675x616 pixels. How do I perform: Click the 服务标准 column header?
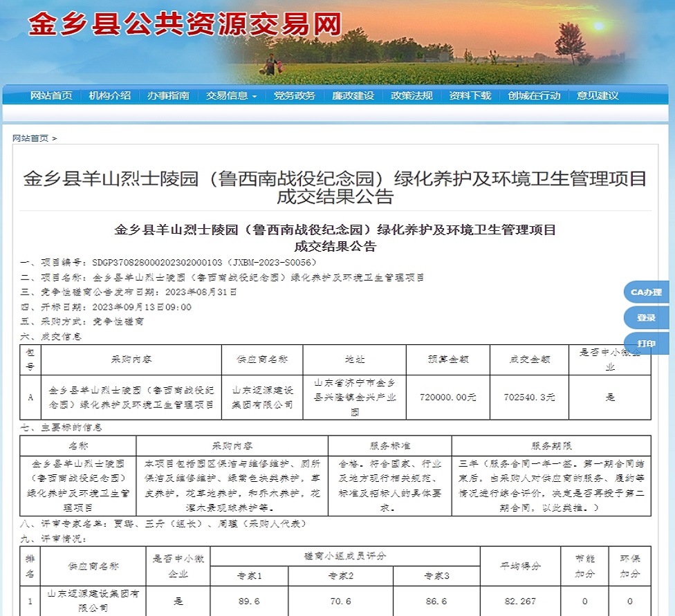point(390,446)
